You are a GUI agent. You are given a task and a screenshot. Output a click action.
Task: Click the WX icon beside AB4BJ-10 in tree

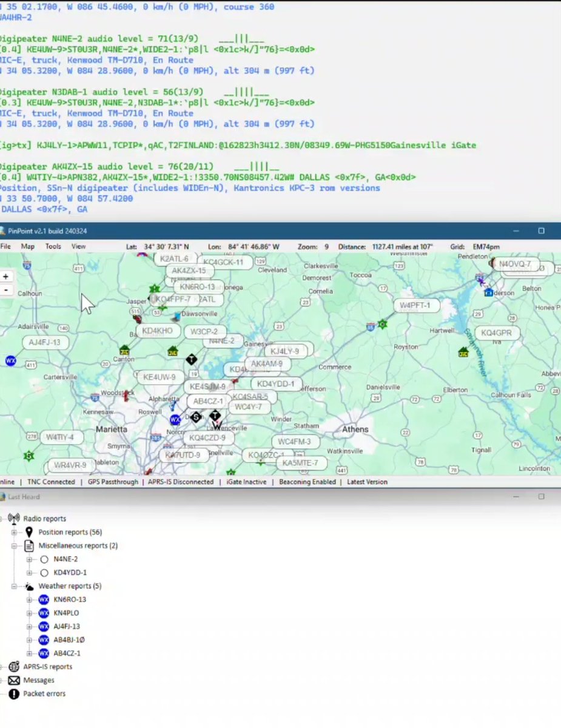coord(44,640)
